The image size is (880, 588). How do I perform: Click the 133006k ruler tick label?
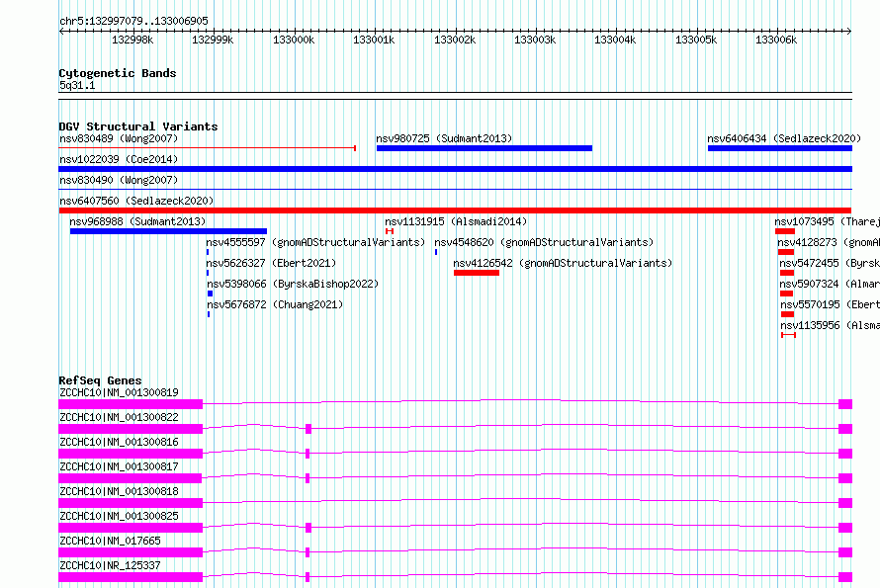776,40
